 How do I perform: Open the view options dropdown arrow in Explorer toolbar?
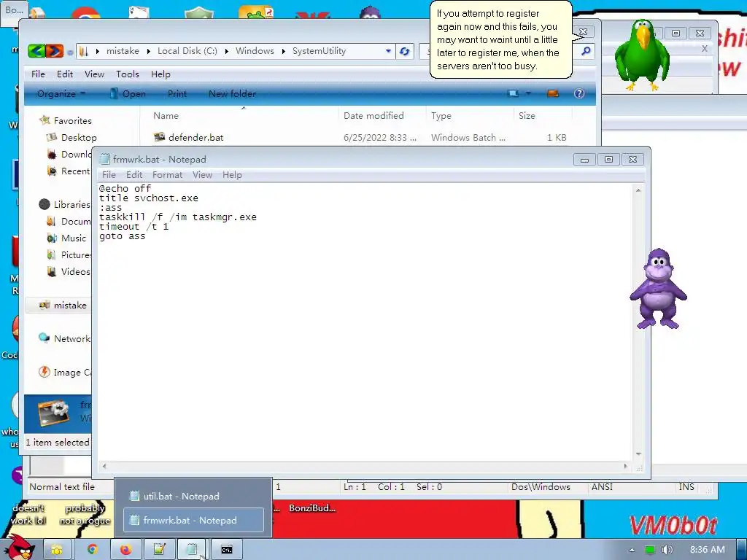(x=528, y=93)
